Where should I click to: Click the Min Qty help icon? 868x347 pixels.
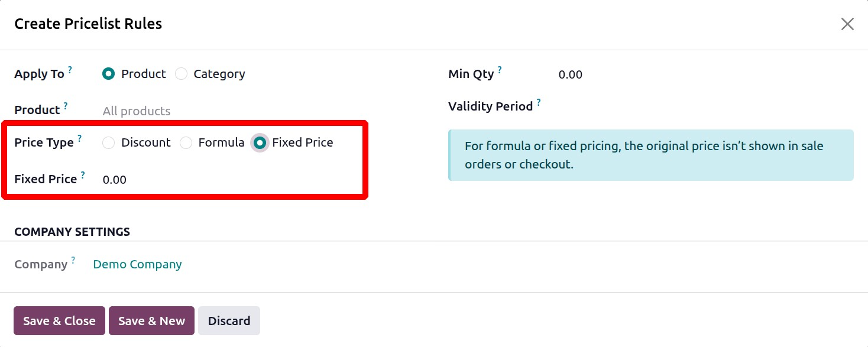click(500, 70)
